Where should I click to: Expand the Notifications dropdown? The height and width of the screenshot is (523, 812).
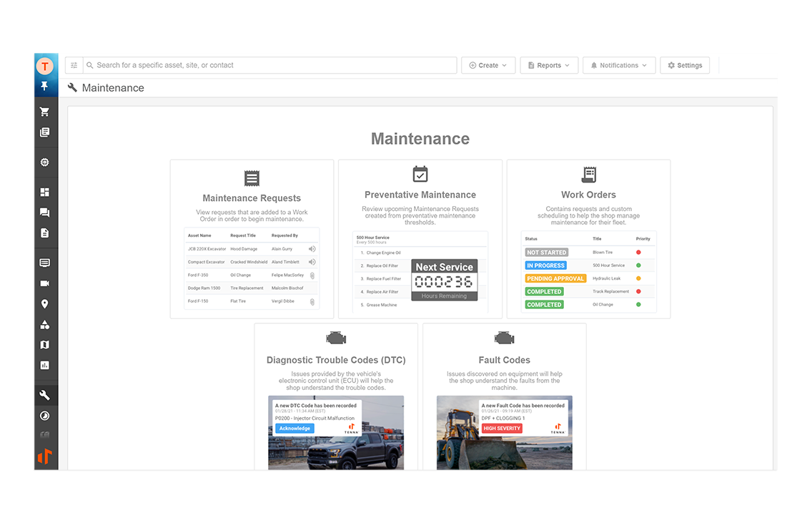click(x=619, y=65)
